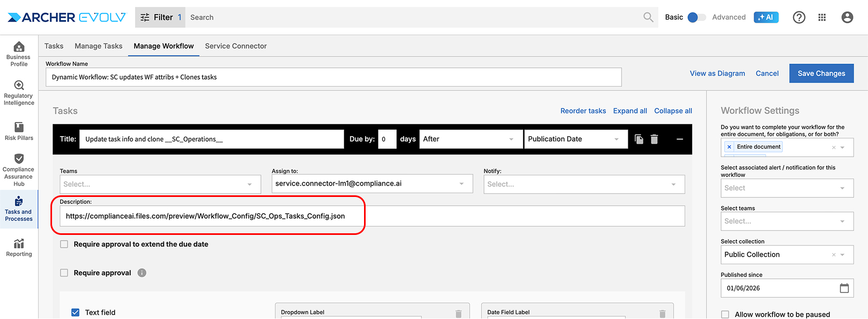Switch to the Manage Tasks tab
The height and width of the screenshot is (319, 868).
(x=98, y=46)
